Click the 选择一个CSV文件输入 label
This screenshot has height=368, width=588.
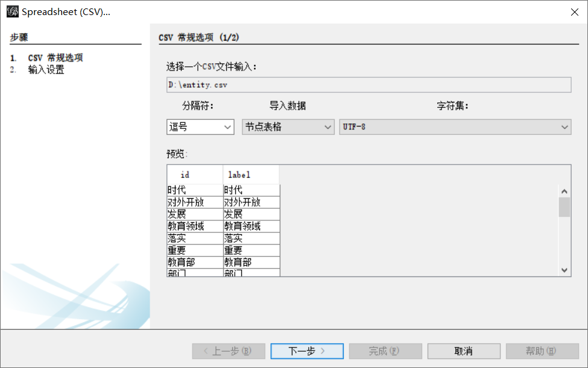212,67
